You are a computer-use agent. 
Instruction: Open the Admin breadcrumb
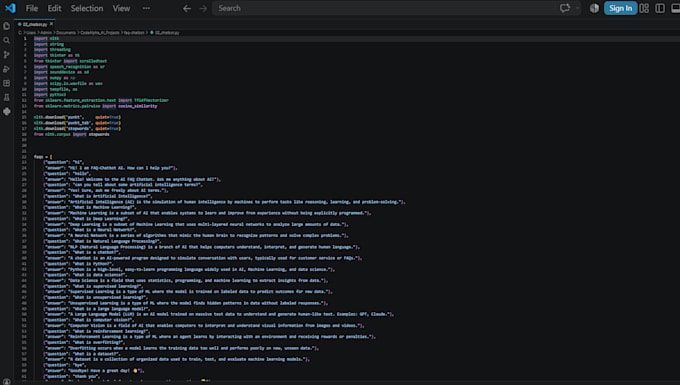[46, 33]
